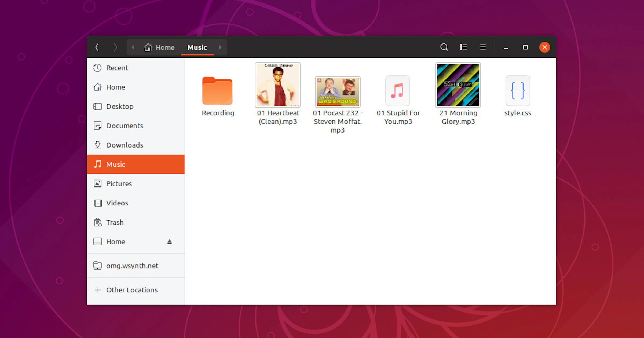This screenshot has width=644, height=338.
Task: Click the Trash bin icon
Action: 98,222
